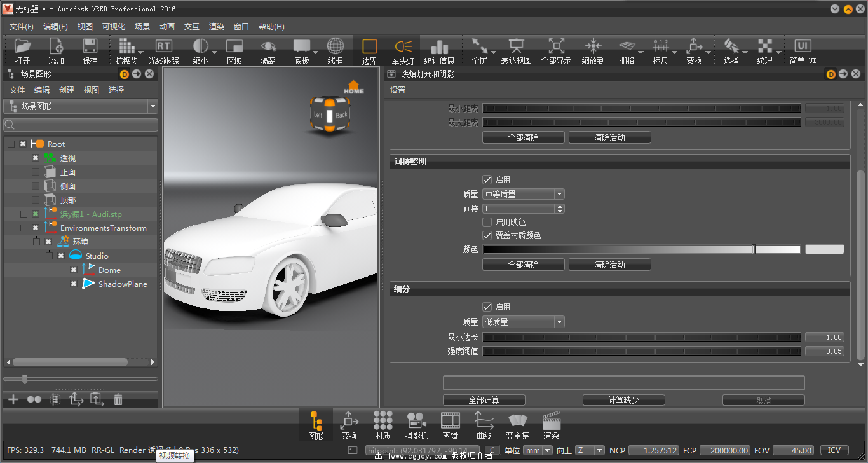Open the 文件(F) menu
Screen dimensions: 868x463
pos(21,27)
